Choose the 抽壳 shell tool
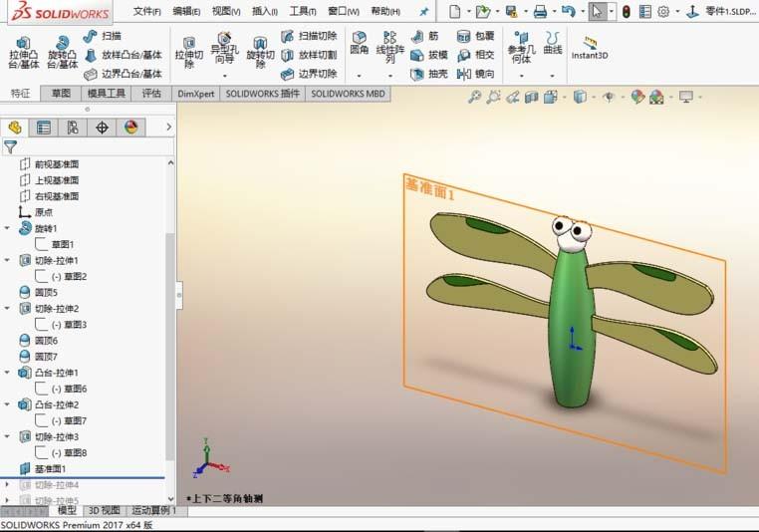The height and width of the screenshot is (532, 759). [x=429, y=74]
